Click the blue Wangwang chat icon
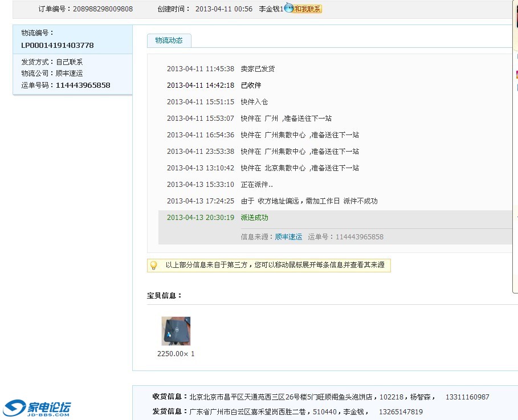The image size is (518, 420). tap(289, 9)
